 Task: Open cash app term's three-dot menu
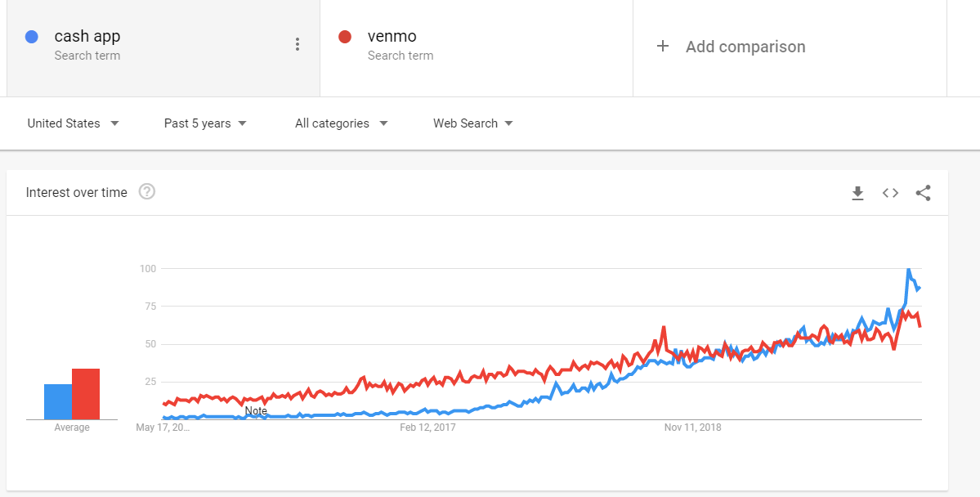tap(298, 44)
